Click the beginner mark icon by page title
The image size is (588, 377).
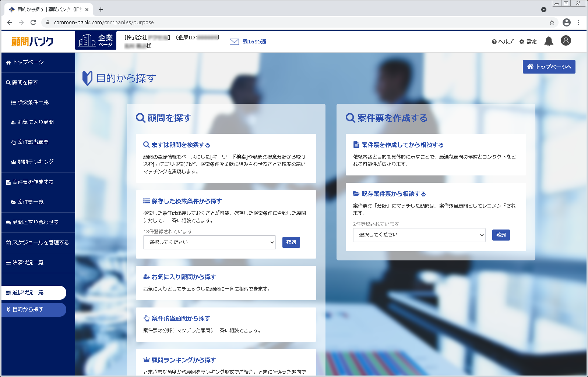[x=87, y=78]
